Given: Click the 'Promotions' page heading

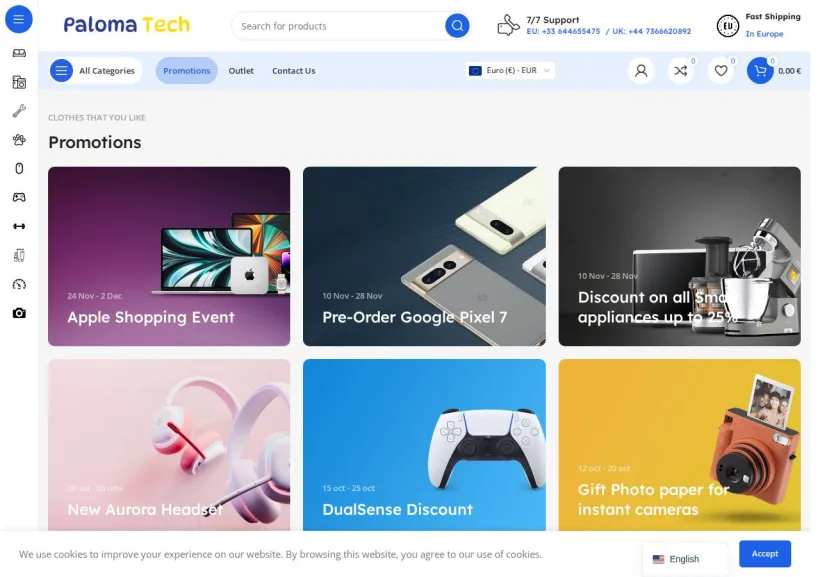Looking at the screenshot, I should (x=95, y=142).
